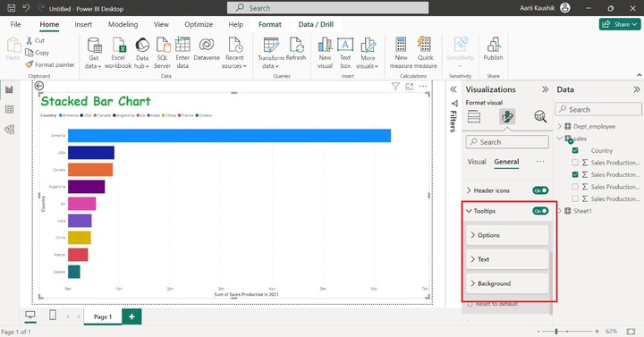644x337 pixels.
Task: Collapse the Visualizations pane
Action: [545, 89]
